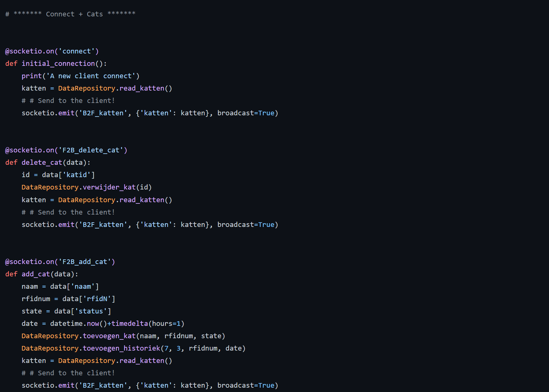
Task: Click the decorator @socketio.on('connect')
Action: (52, 51)
